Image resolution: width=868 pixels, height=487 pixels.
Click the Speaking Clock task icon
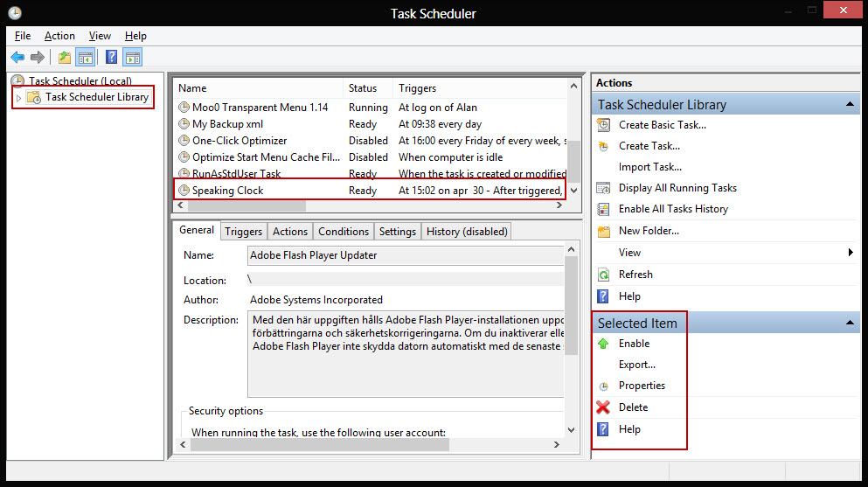pos(184,191)
